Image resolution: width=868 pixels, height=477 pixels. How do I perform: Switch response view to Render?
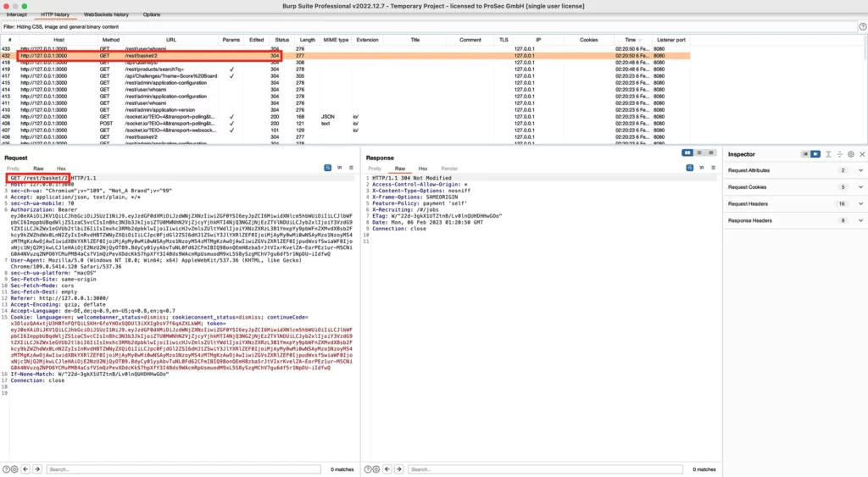click(449, 169)
